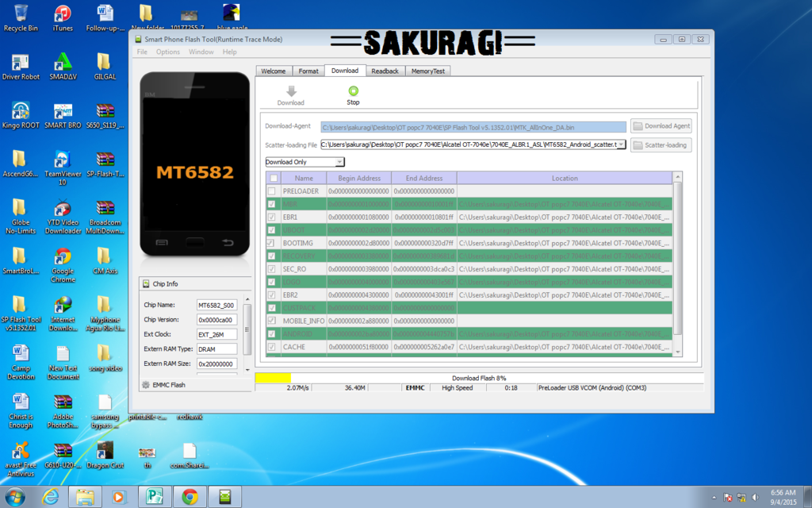Launch Google Chrome from the taskbar
This screenshot has width=812, height=508.
(190, 497)
